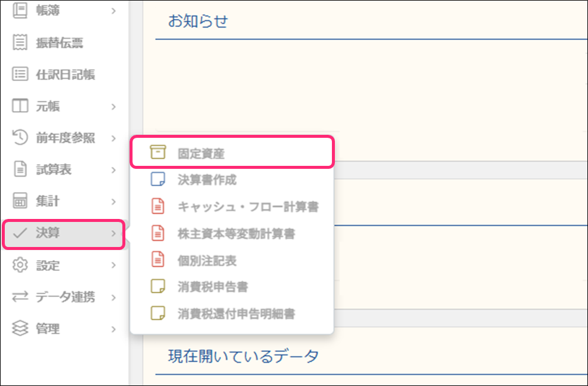Click the 前年度参照 history clock icon

[x=20, y=138]
